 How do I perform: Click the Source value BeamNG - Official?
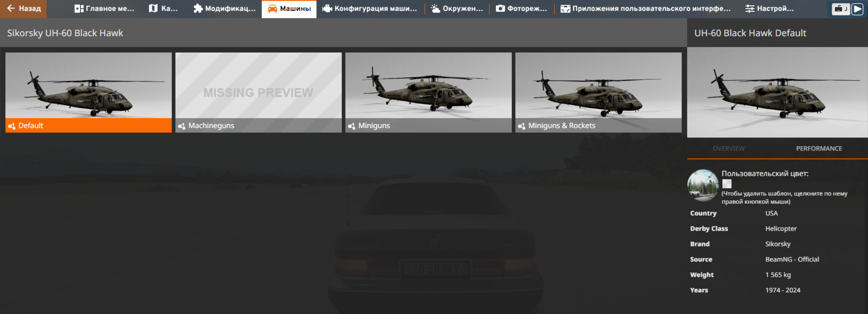[792, 259]
